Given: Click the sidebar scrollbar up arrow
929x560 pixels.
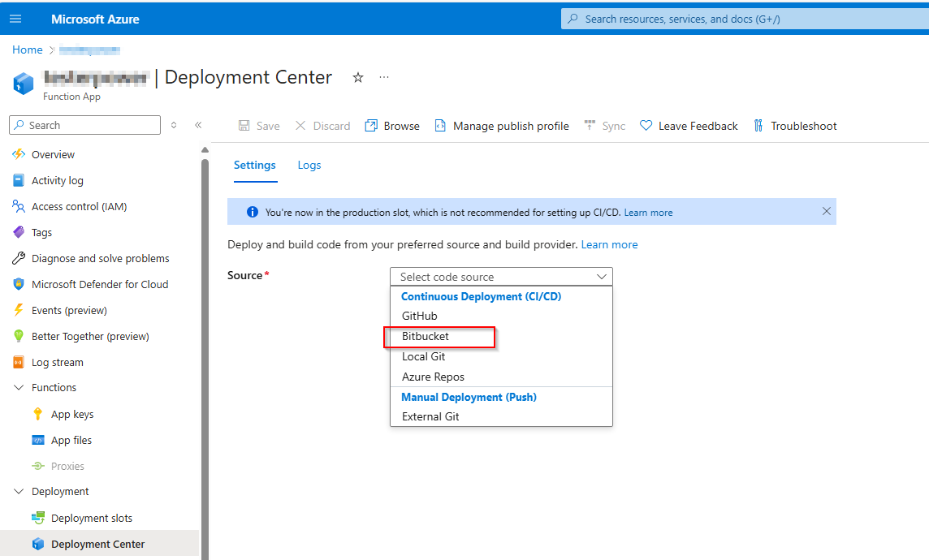Looking at the screenshot, I should [205, 150].
